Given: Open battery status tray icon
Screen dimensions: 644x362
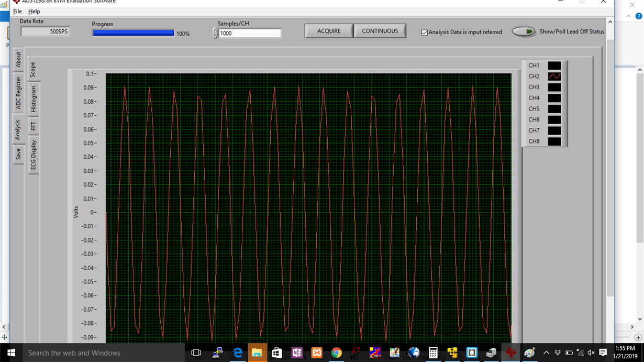Looking at the screenshot, I should point(569,353).
